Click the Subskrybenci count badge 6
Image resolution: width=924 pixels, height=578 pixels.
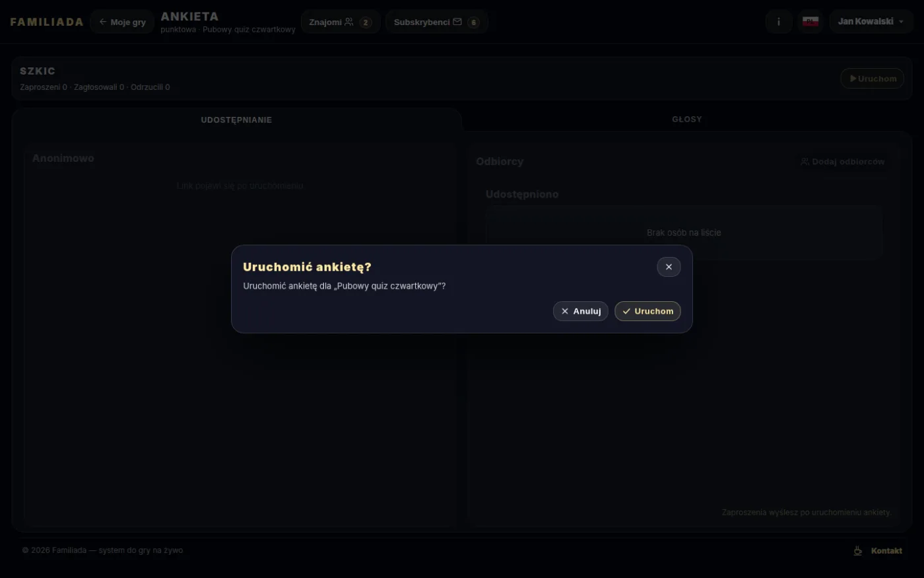[473, 22]
